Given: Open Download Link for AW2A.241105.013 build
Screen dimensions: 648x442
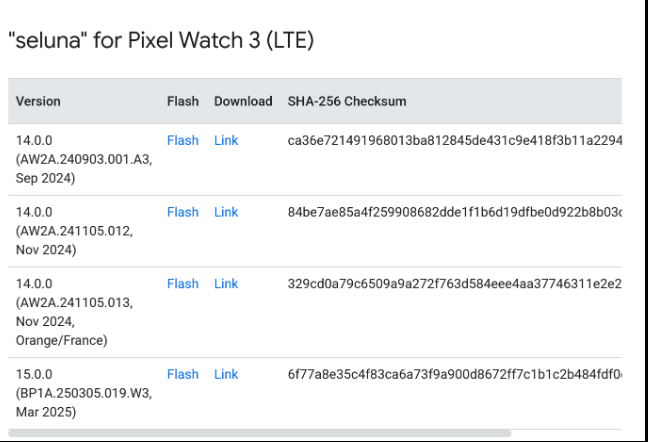Looking at the screenshot, I should 226,284.
